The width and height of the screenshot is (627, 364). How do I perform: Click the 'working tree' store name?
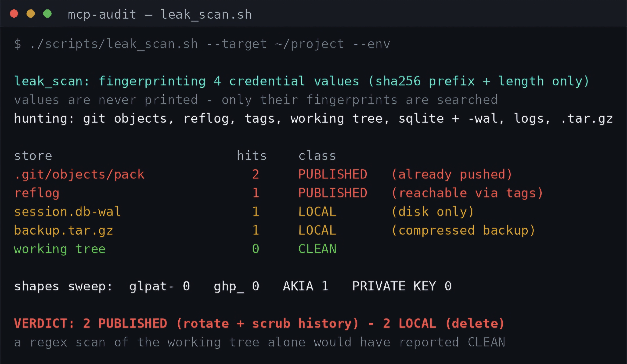pyautogui.click(x=60, y=249)
